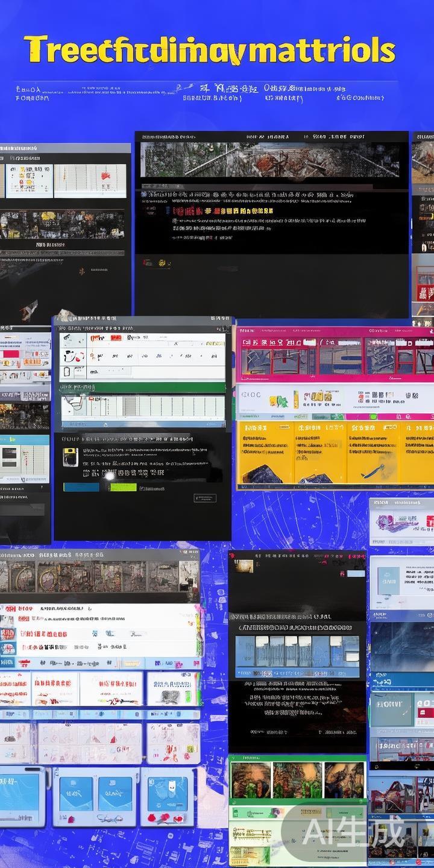This screenshot has width=434, height=868.
Task: Click the red icon in the top-left light thumbnail panel
Action: tap(105, 177)
